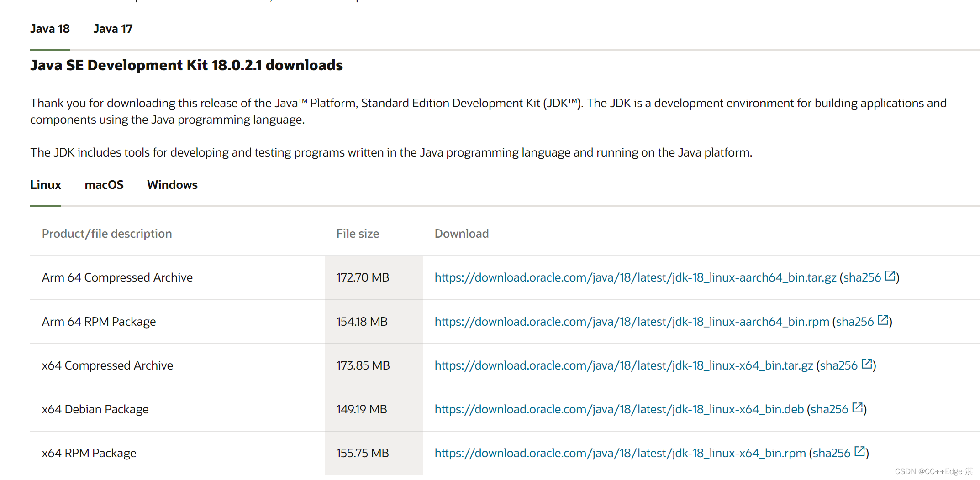This screenshot has height=480, width=980.
Task: Click the Product/file description column header
Action: tap(107, 234)
